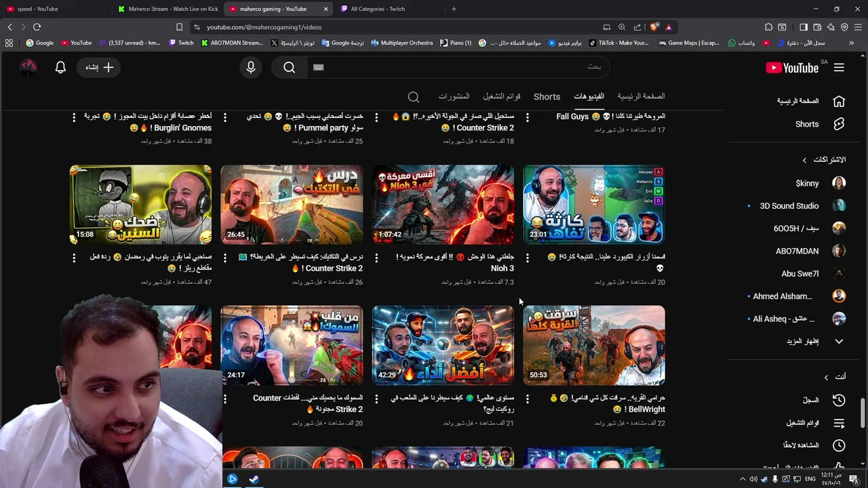Click the microphone icon in system tray
868x488 pixels.
[775, 479]
